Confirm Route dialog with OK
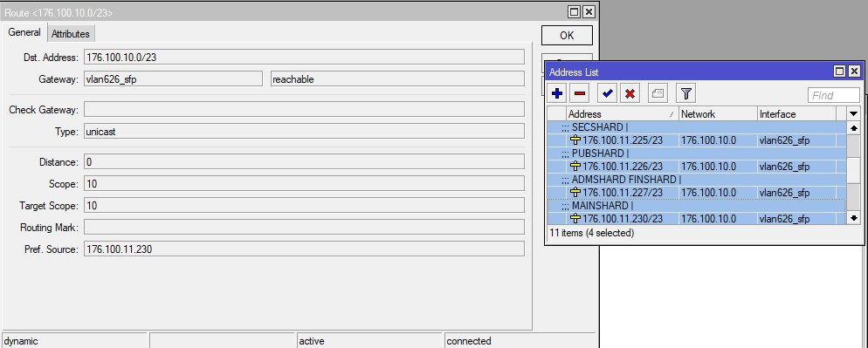This screenshot has height=348, width=868. [x=567, y=36]
